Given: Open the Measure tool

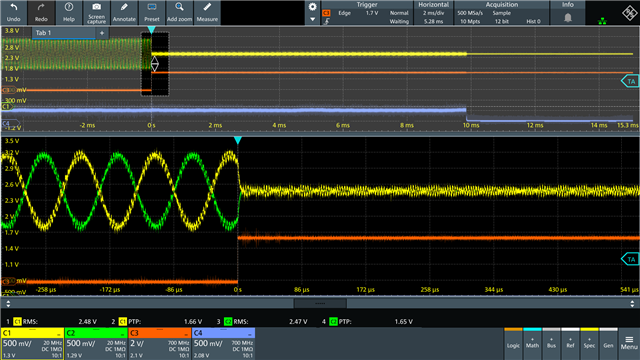Looking at the screenshot, I should pos(207,12).
